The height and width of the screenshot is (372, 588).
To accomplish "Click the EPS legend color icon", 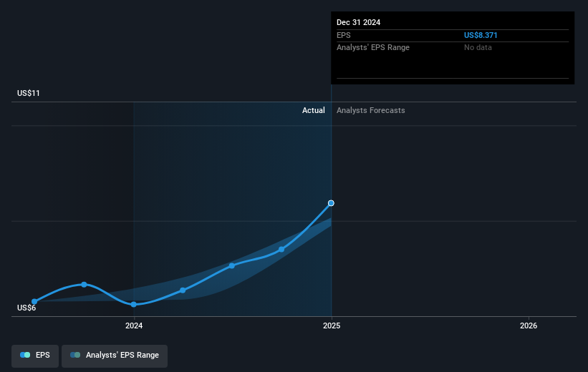I will pyautogui.click(x=25, y=355).
